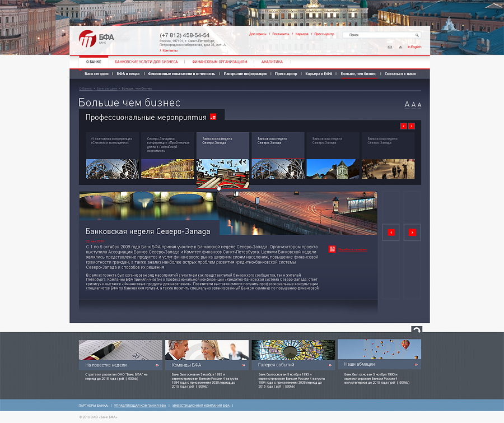The height and width of the screenshot is (423, 504).
Task: Open Проблемные долги conference card
Action: (167, 155)
